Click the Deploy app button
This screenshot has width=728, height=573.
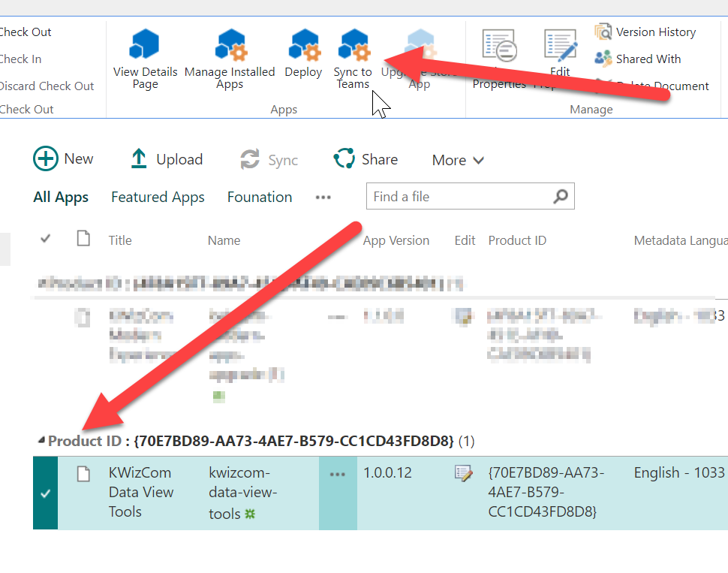(x=304, y=53)
